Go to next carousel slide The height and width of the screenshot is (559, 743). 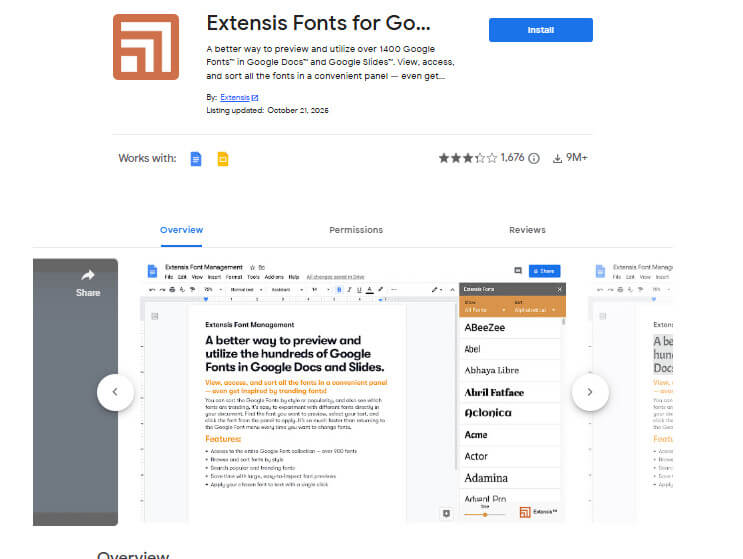click(590, 392)
